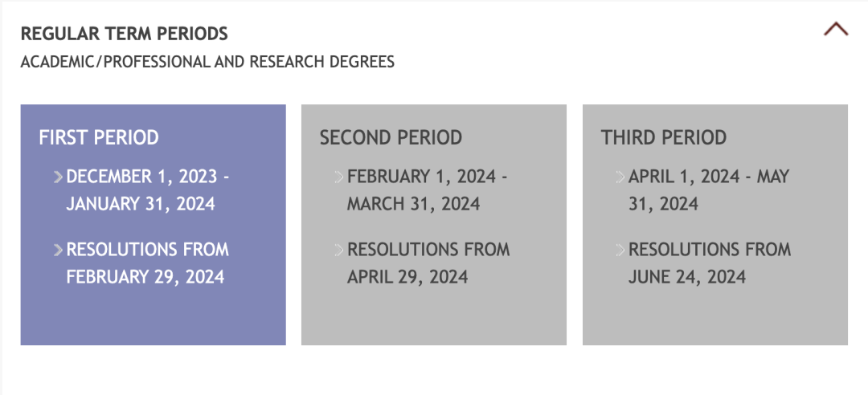This screenshot has width=868, height=395.
Task: Select the First Period heading
Action: coord(99,137)
